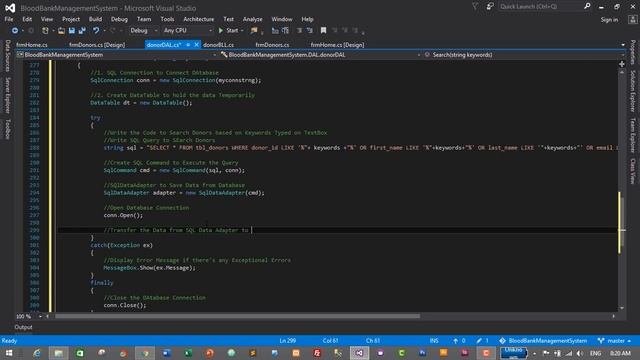The width and height of the screenshot is (640, 360).
Task: Pin the donorDAL.cs tab with pin icon
Action: click(188, 45)
